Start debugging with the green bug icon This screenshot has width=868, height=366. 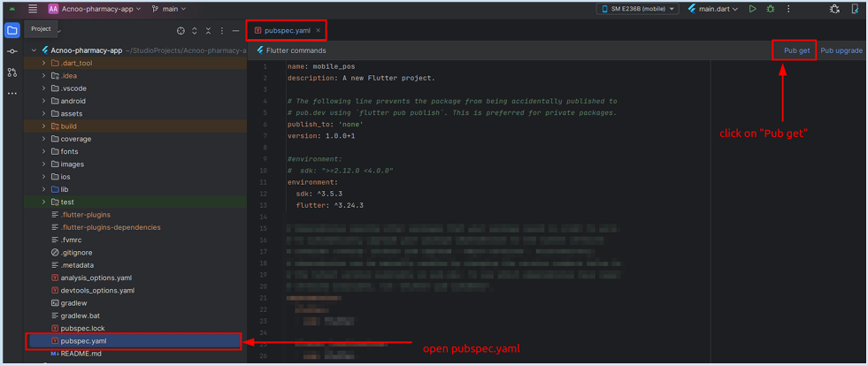770,9
